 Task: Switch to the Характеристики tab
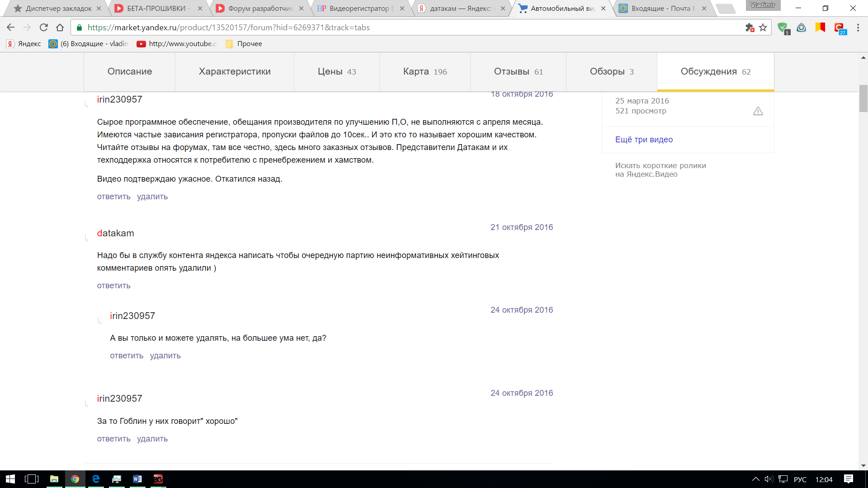[x=235, y=71]
